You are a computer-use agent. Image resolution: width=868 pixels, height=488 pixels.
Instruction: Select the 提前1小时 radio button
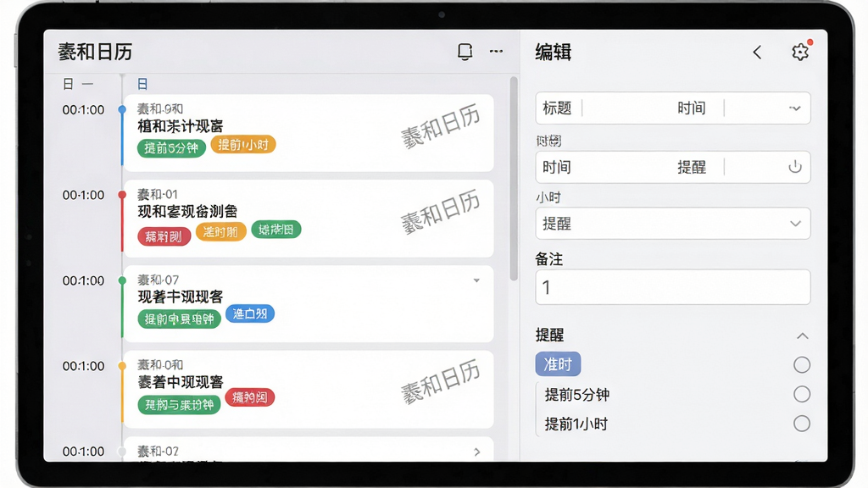(802, 424)
